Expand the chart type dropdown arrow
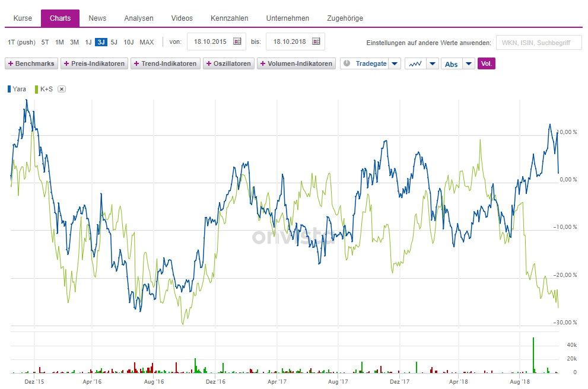The width and height of the screenshot is (588, 389). pos(433,63)
